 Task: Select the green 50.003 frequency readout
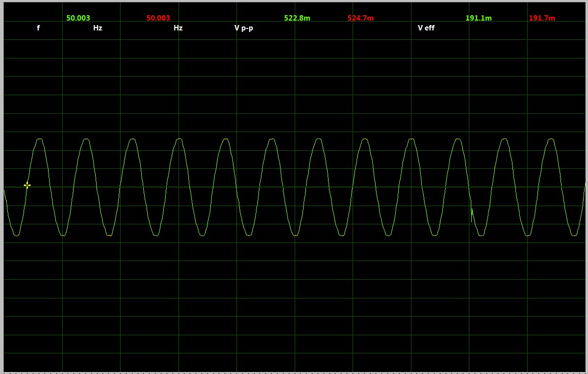point(78,18)
